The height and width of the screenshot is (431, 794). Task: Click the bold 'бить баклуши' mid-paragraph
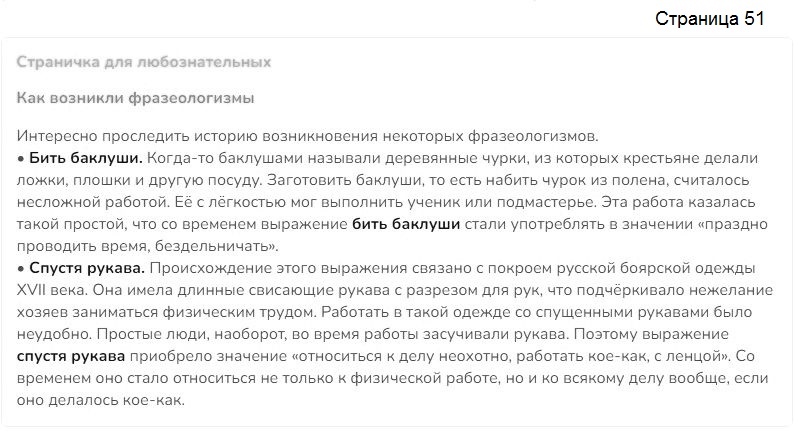pos(406,224)
